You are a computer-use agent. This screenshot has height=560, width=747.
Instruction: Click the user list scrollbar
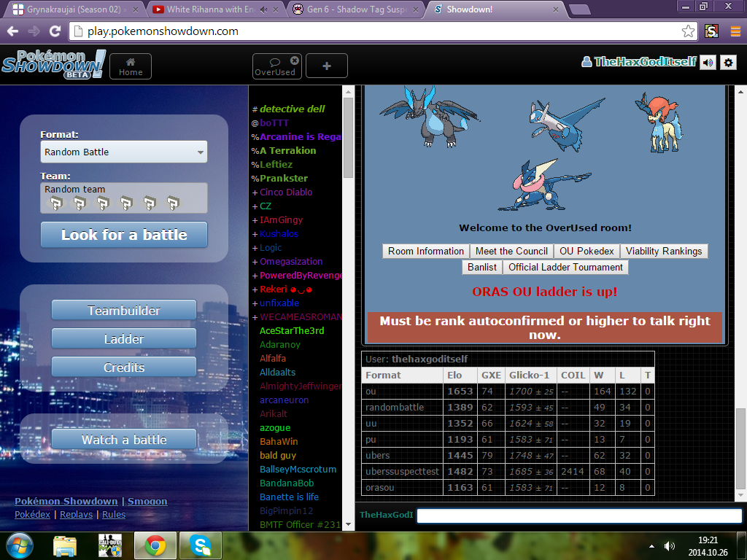pyautogui.click(x=348, y=137)
